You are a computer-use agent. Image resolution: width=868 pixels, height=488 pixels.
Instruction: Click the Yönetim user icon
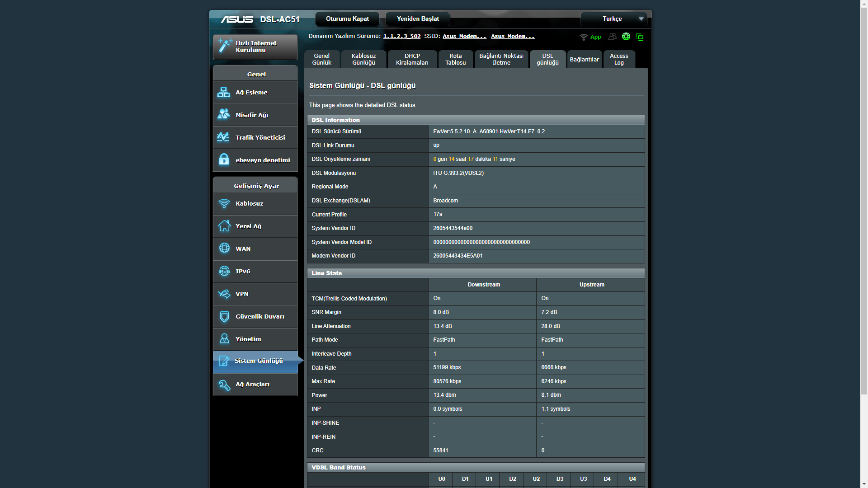224,339
